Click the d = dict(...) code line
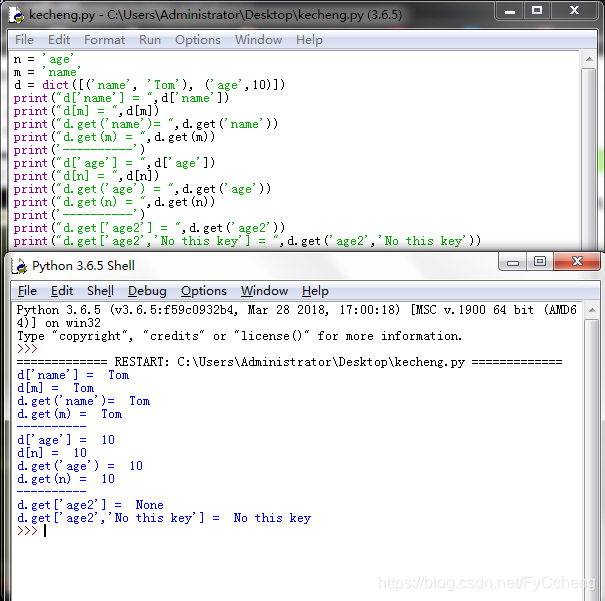This screenshot has height=601, width=605. pyautogui.click(x=149, y=85)
